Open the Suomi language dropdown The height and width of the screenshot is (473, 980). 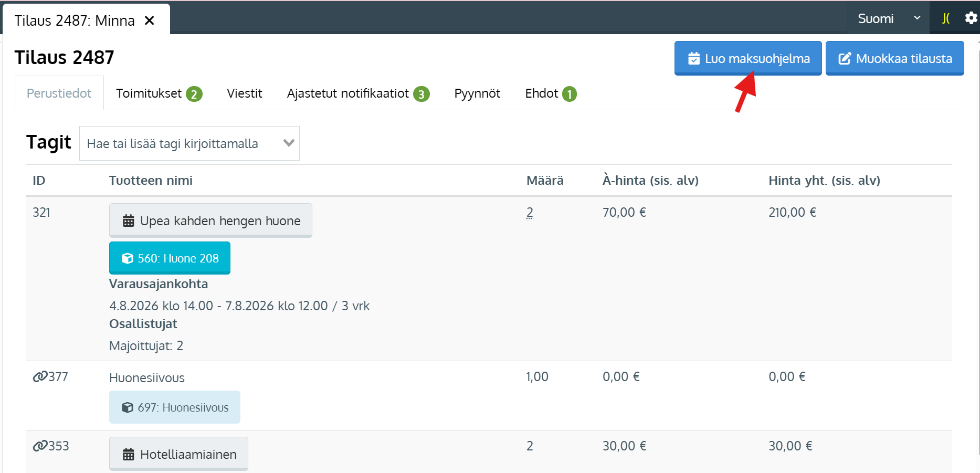[x=889, y=18]
